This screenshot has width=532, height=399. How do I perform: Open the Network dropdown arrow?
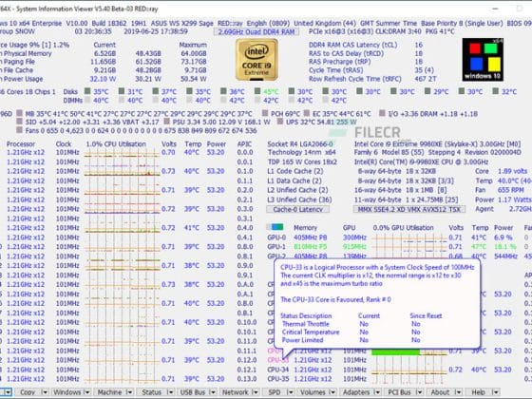point(256,392)
